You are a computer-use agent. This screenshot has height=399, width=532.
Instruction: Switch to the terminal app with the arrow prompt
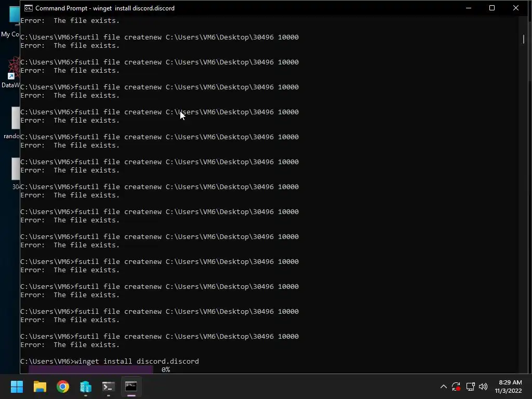(x=108, y=387)
